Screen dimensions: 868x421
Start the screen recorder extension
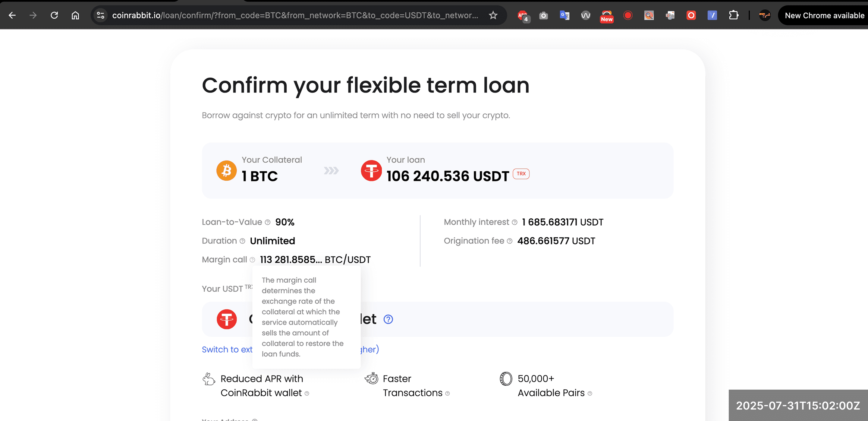pyautogui.click(x=627, y=15)
